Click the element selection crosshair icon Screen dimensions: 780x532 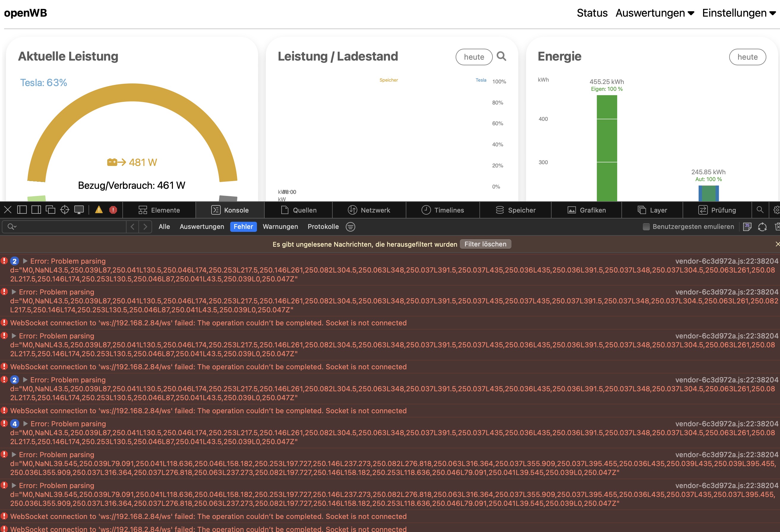coord(64,210)
